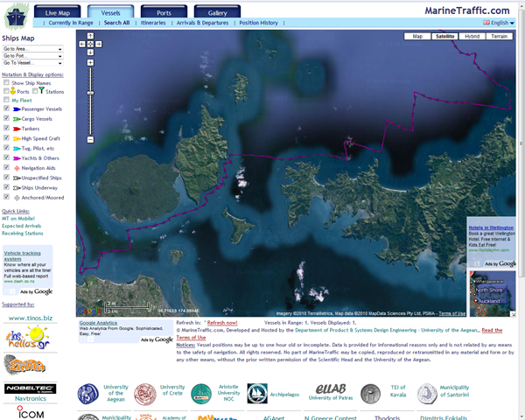Viewport: 525px width, 420px height.
Task: Toggle the Stations checkbox
Action: tap(35, 91)
